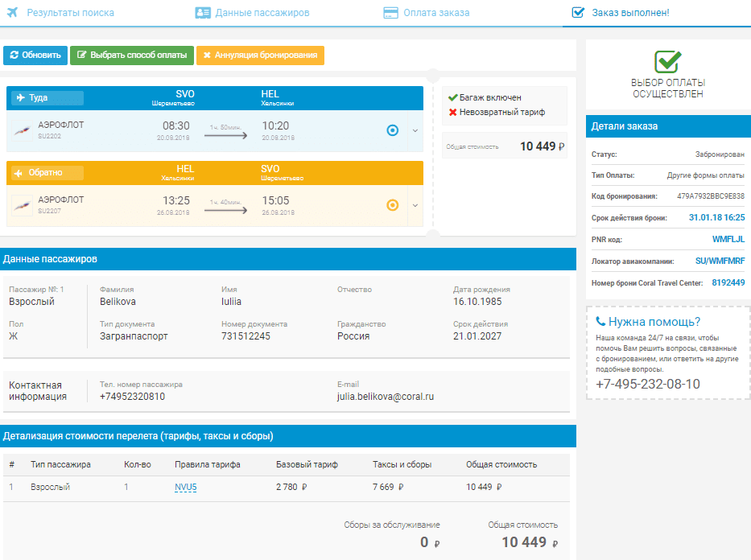Image resolution: width=751 pixels, height=560 pixels.
Task: Click the Нужна помощь? heading
Action: (x=654, y=322)
